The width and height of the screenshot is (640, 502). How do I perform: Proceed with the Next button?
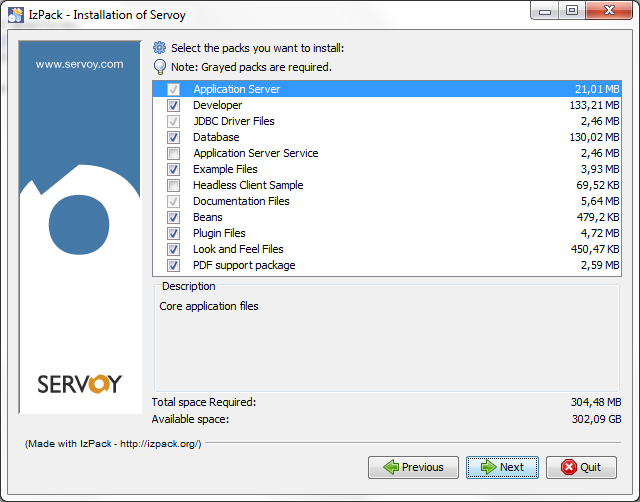point(502,467)
